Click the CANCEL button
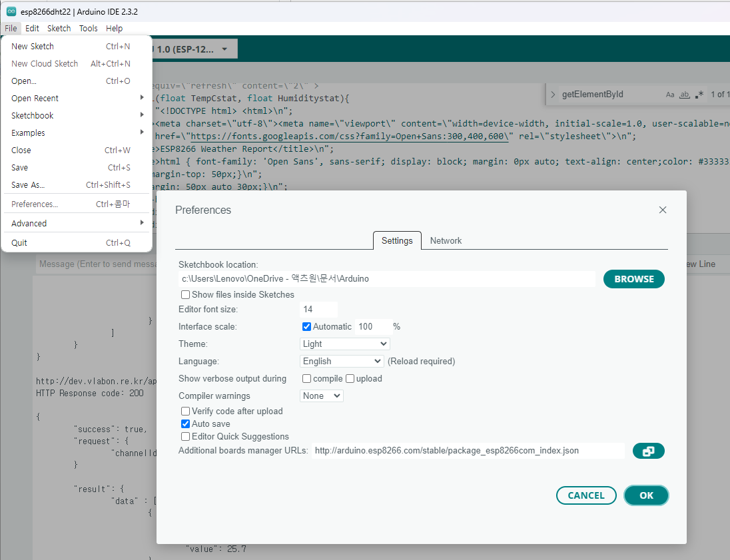The width and height of the screenshot is (730, 560). [x=586, y=495]
